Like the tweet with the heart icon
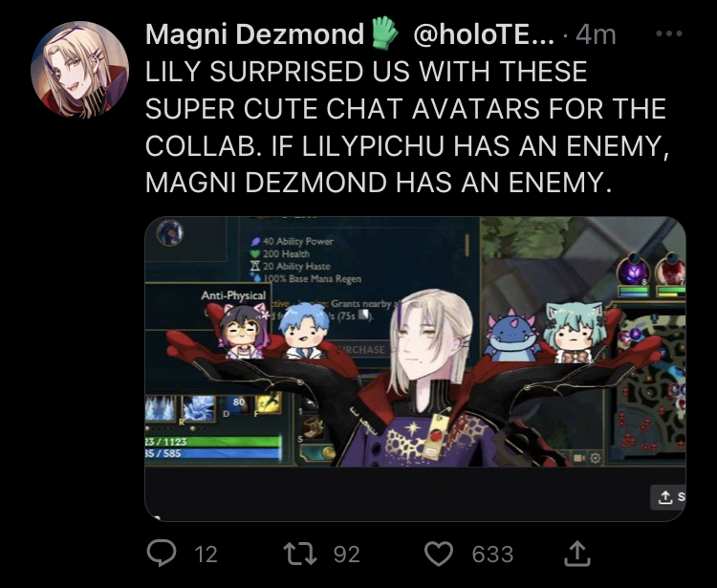The height and width of the screenshot is (588, 717). click(439, 554)
